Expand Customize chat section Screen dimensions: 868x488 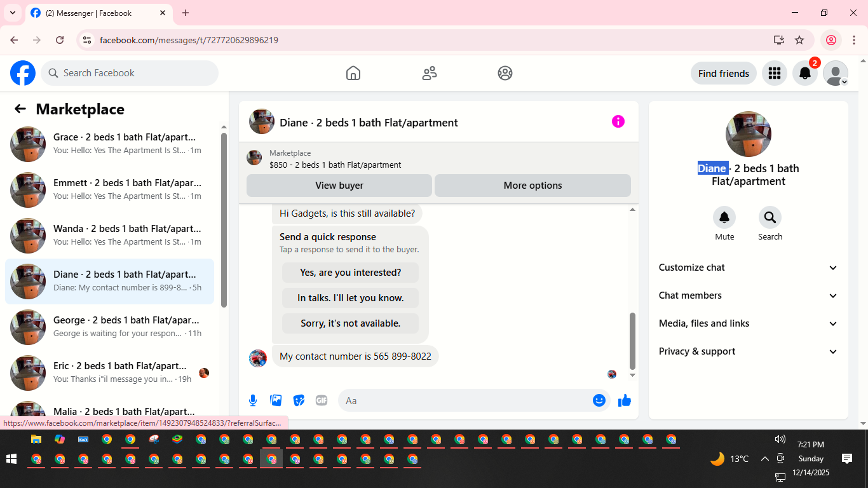[x=749, y=268]
